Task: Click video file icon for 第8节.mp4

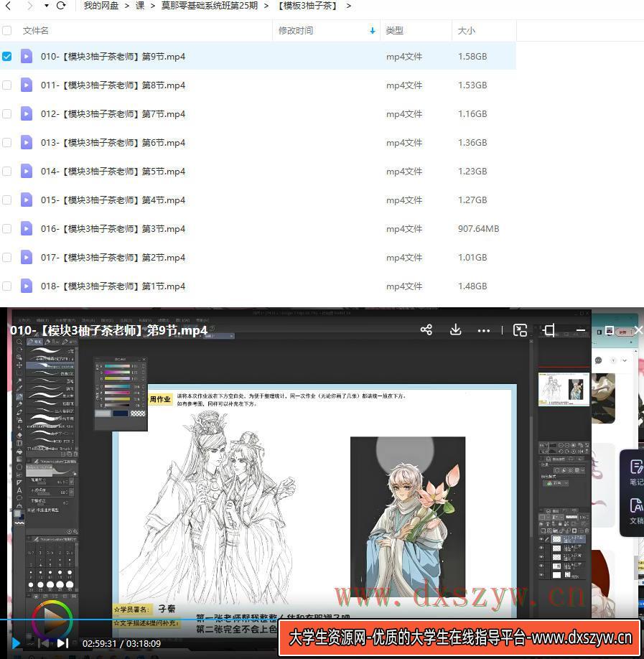Action: click(27, 85)
